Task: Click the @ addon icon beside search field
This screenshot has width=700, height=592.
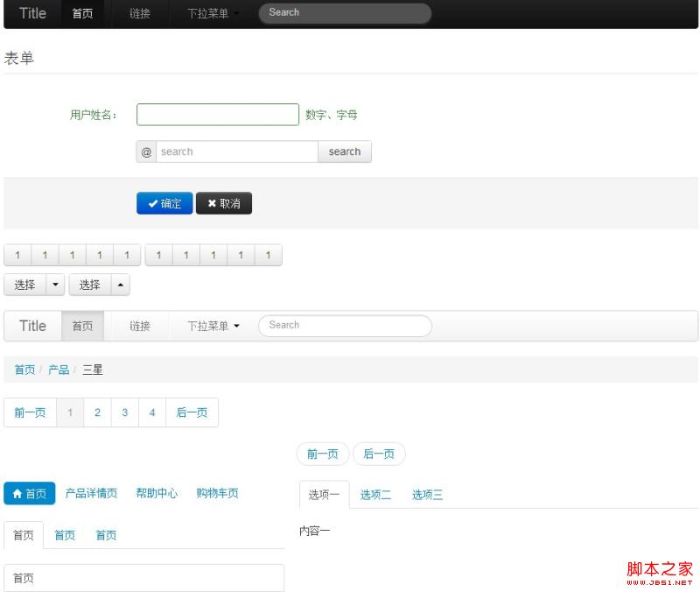Action: click(x=146, y=152)
